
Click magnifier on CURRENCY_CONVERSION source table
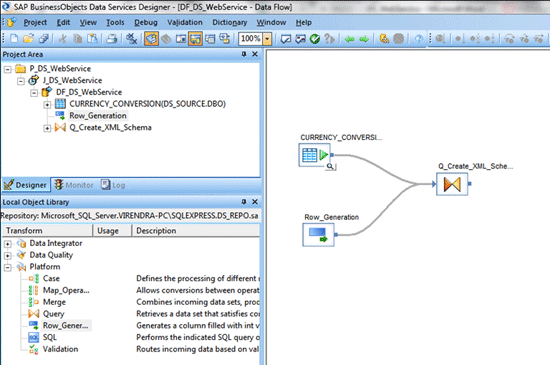[330, 167]
